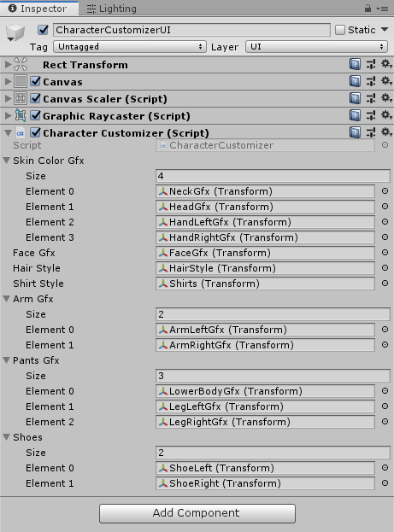Click the CharacterCustomizer script reference field
The width and height of the screenshot is (394, 532).
265,145
